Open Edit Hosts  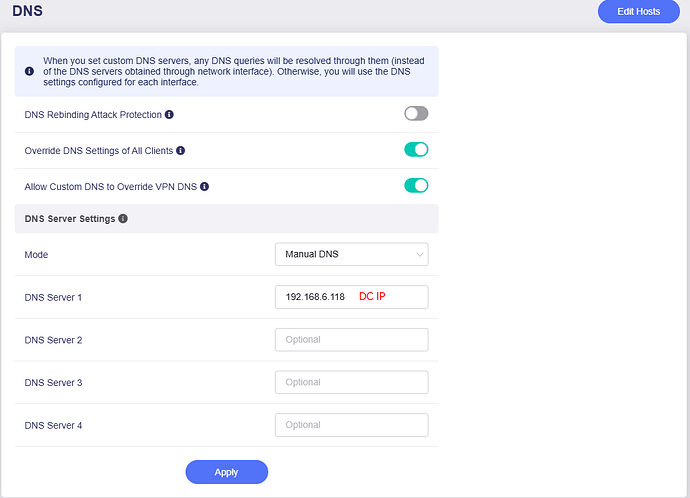[639, 12]
